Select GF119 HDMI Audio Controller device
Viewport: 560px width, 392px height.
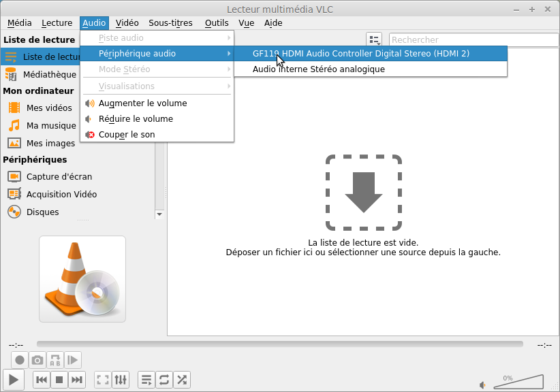(x=360, y=54)
